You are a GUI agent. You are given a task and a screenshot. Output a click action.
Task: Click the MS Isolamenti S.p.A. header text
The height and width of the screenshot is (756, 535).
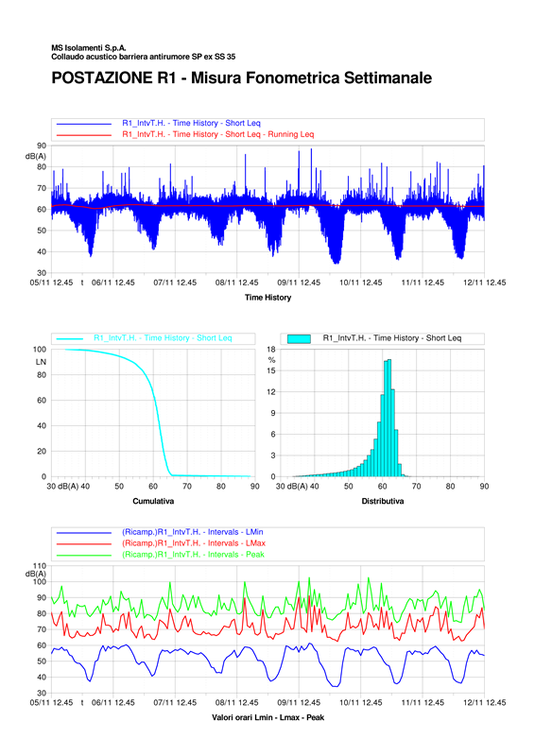click(89, 48)
